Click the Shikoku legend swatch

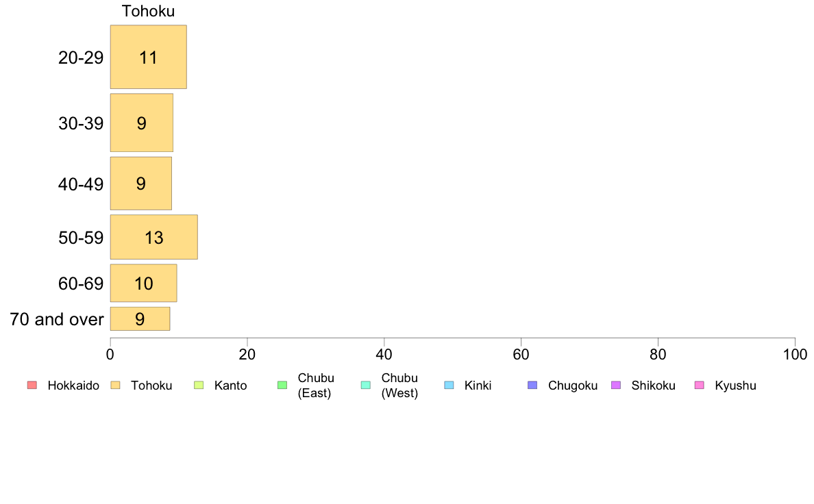(x=616, y=385)
